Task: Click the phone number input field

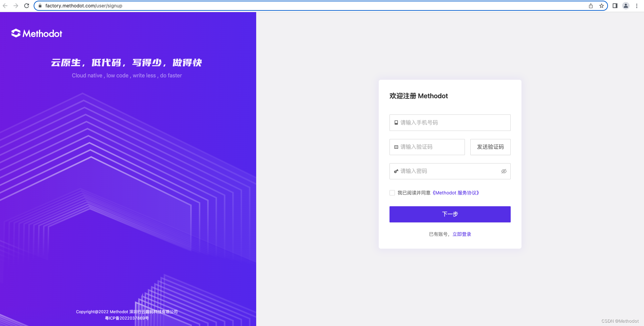Action: point(450,122)
